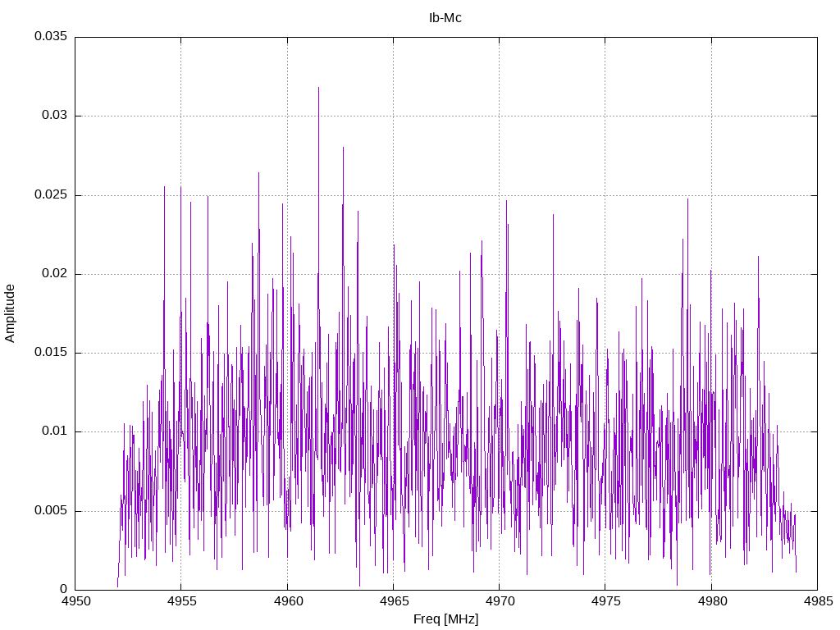Click the y-axis tick label 0.005
This screenshot has width=840, height=630.
click(51, 510)
